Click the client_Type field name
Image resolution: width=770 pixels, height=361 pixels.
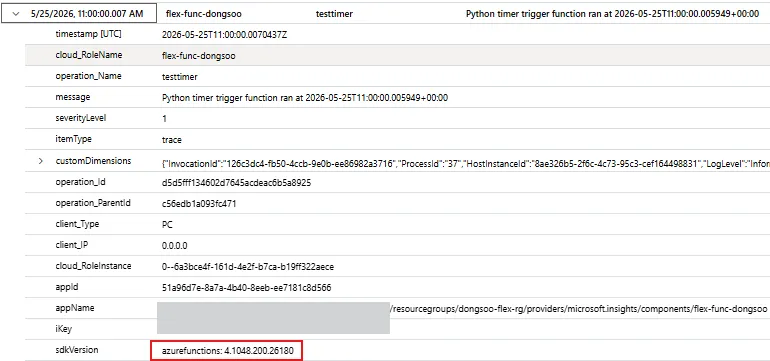pos(77,223)
